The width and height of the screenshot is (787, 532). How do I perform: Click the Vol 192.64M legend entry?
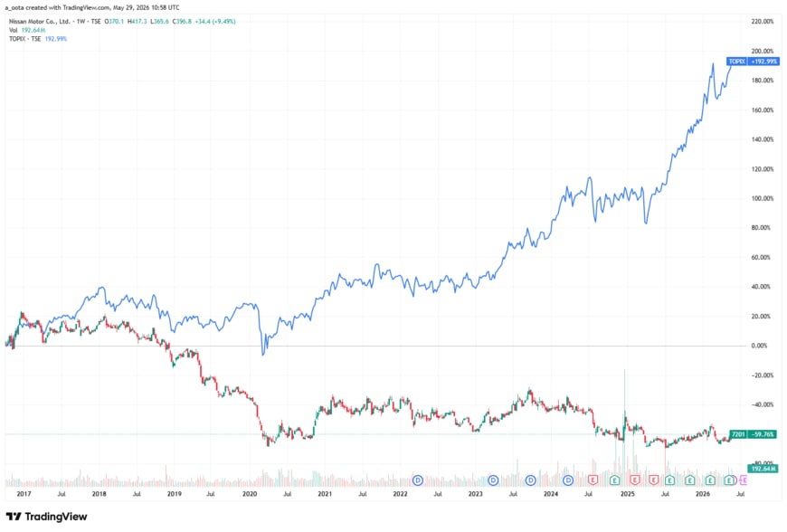pos(27,30)
